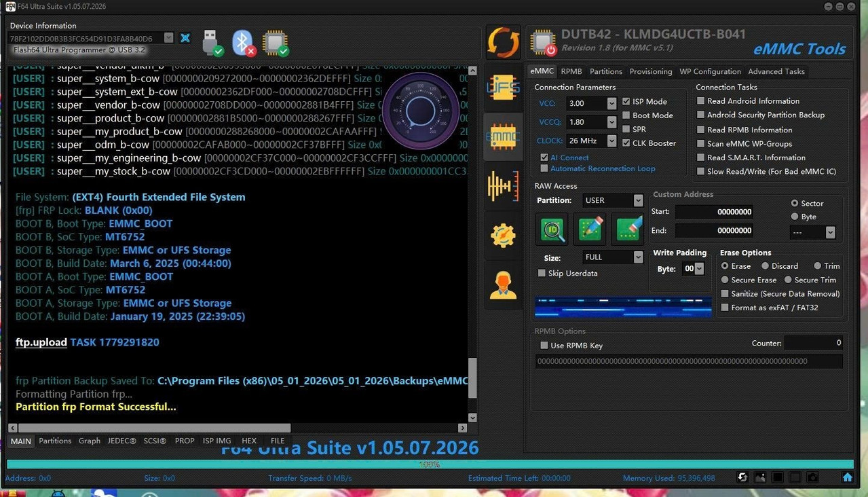Enable Automatic Reconnection Loop checkbox
This screenshot has width=868, height=497.
(544, 168)
